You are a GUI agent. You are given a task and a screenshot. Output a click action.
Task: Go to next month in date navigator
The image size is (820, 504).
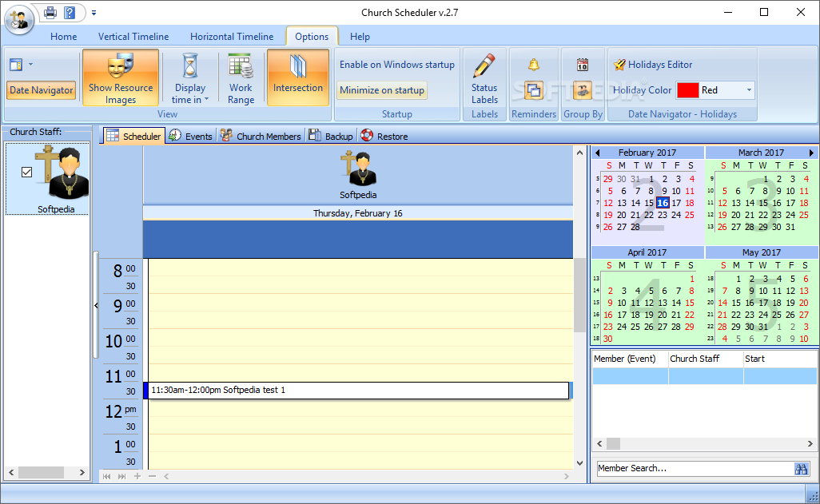pos(811,153)
